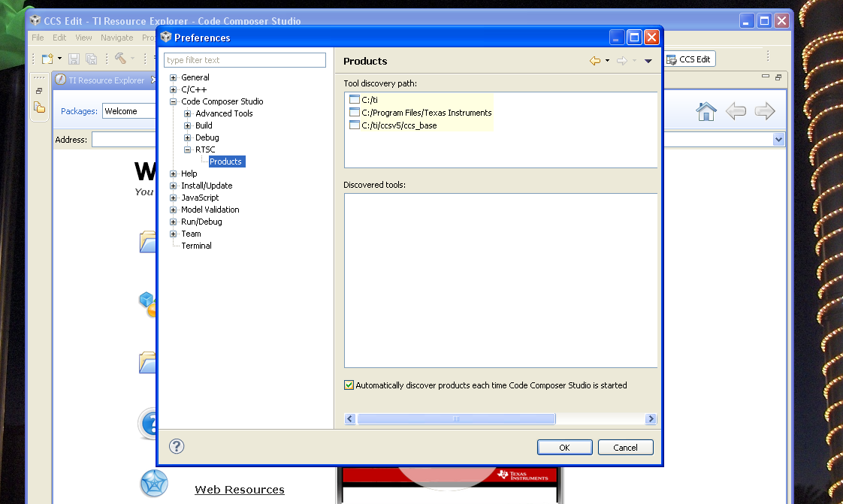Viewport: 843px width, 504px height.
Task: Expand the Model Validation node
Action: pos(173,210)
